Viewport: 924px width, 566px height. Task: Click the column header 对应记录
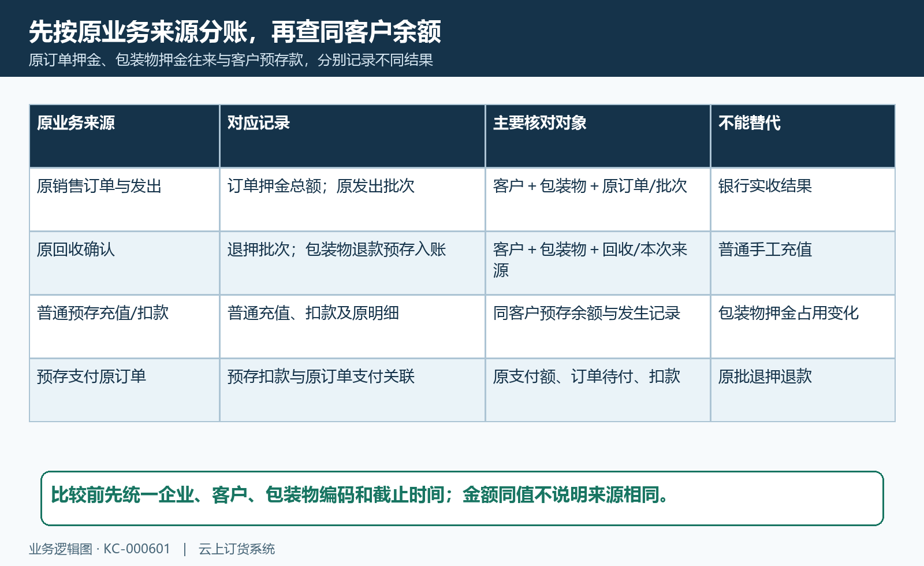click(x=352, y=136)
